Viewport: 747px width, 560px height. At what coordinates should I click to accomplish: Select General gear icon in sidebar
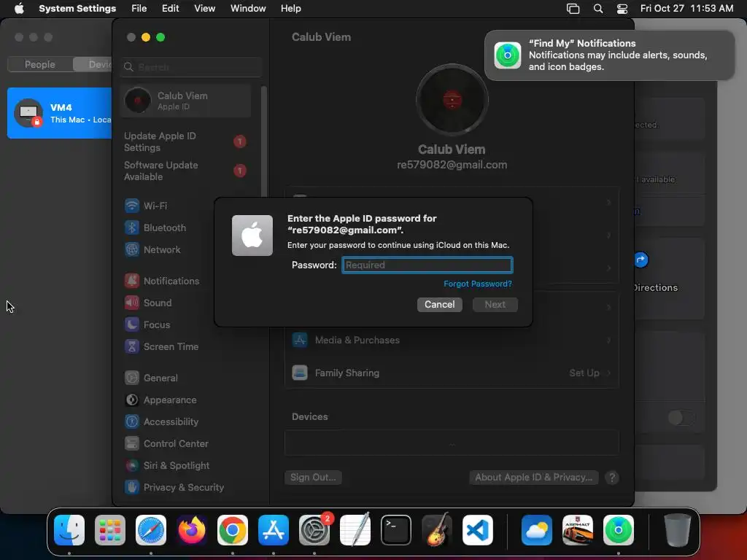(x=132, y=378)
